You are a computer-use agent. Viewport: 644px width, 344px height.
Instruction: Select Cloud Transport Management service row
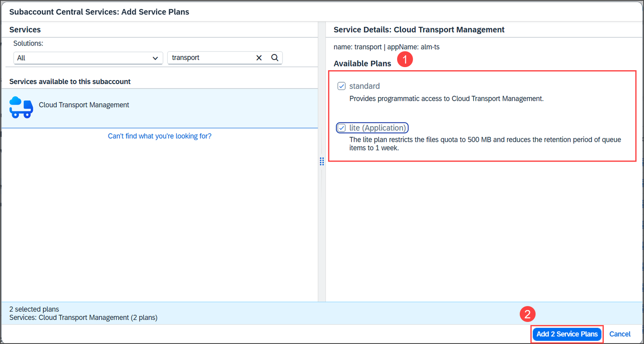tap(160, 108)
